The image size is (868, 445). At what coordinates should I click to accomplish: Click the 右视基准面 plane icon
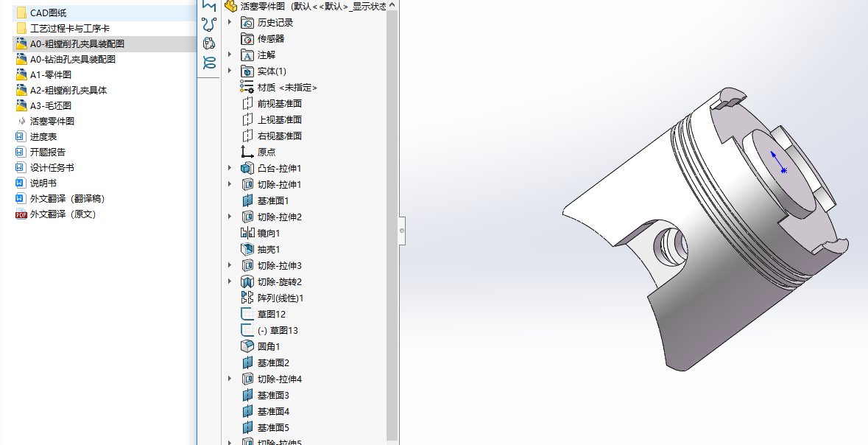click(x=247, y=136)
